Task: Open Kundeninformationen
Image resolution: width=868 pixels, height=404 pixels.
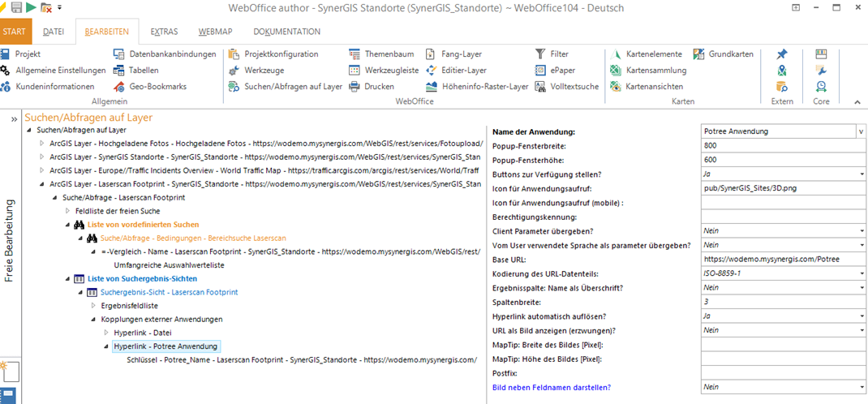Action: (47, 86)
